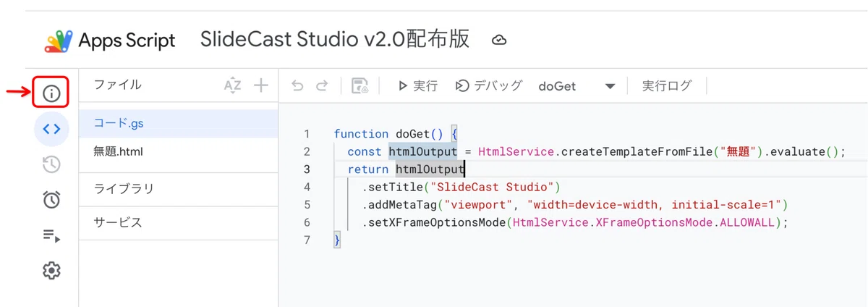Open the Executions list icon
868x307 pixels.
coord(51,235)
